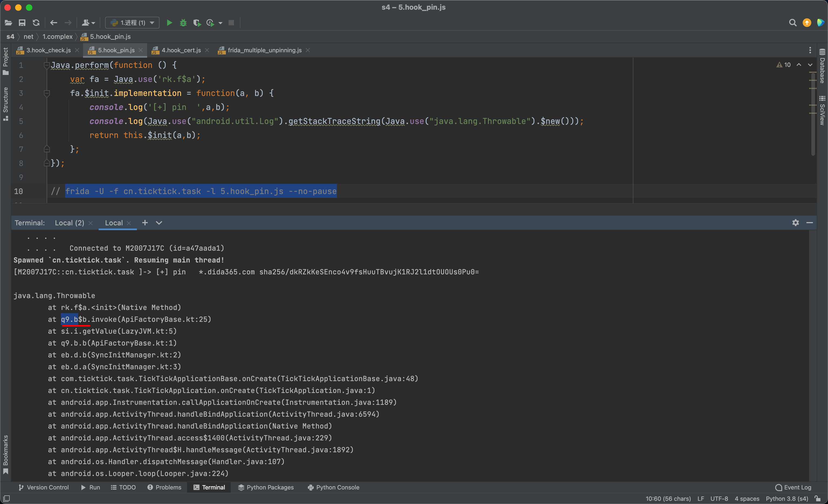The height and width of the screenshot is (504, 828).
Task: Toggle tool window bars corner icon
Action: click(x=6, y=499)
